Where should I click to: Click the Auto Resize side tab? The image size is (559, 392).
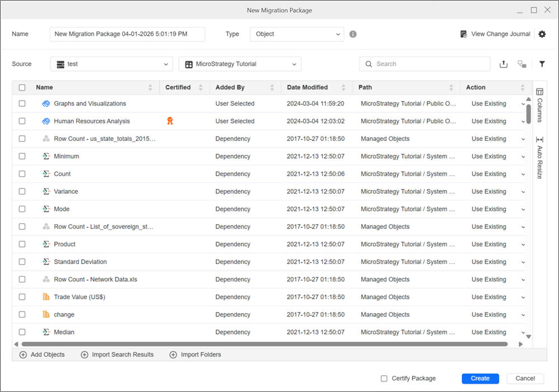click(539, 157)
